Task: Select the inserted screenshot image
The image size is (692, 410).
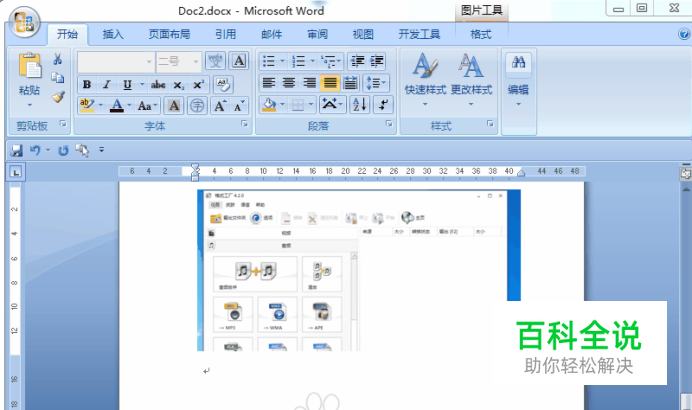Action: click(359, 271)
